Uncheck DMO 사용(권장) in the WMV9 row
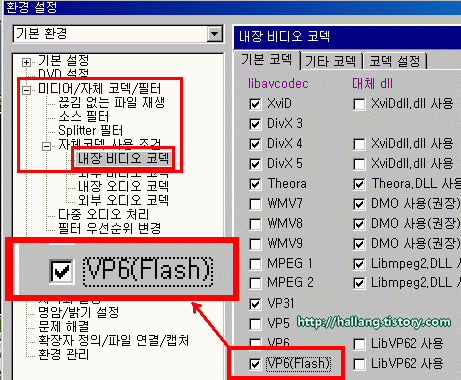 click(359, 244)
